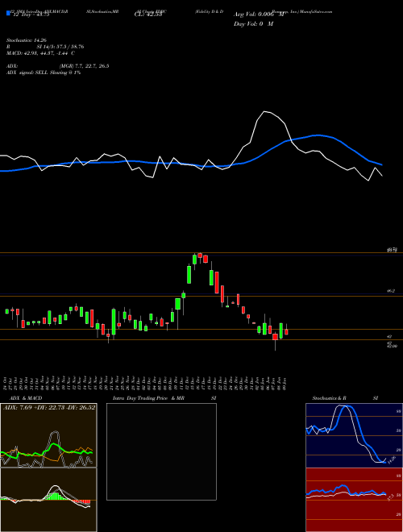Viewport: 403px width, 532px height.
Task: Click the '(MGR) 7.7, 22.7, 26.5' ADX values
Action: click(x=84, y=66)
